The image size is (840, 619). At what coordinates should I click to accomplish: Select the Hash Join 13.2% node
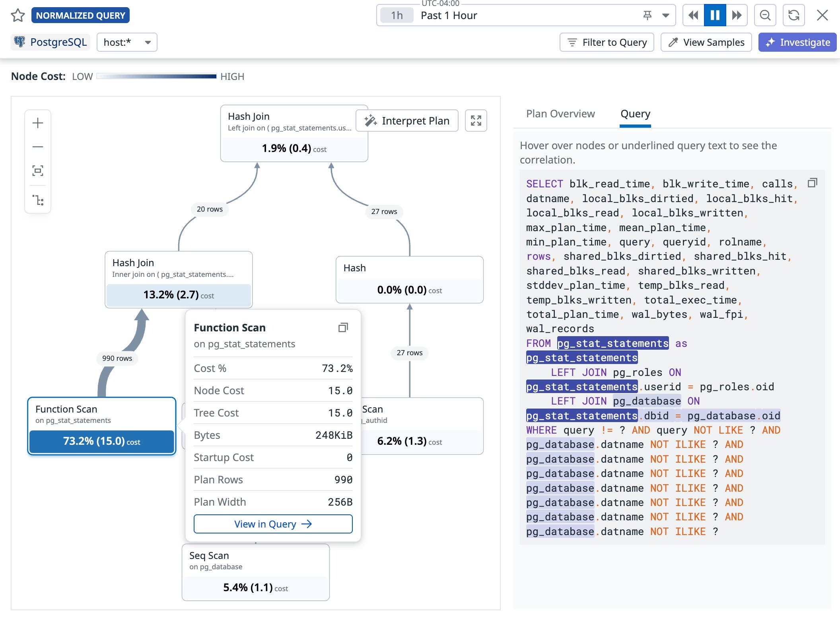click(x=179, y=280)
